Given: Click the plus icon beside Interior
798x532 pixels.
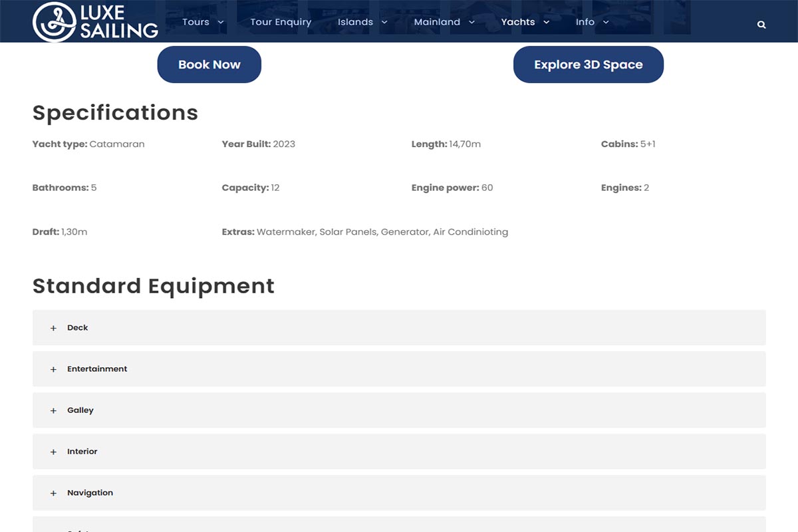Looking at the screenshot, I should coord(53,452).
